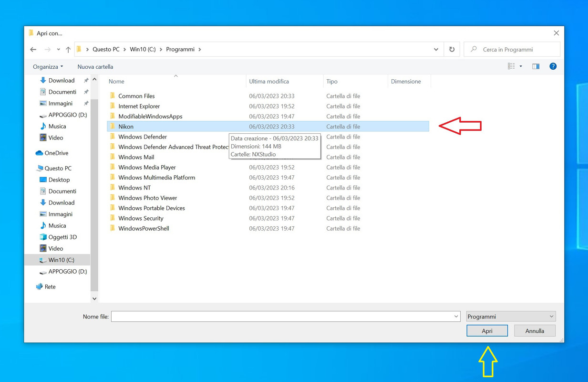The image size is (588, 382).
Task: Click the up-one-level arrow icon
Action: click(68, 50)
